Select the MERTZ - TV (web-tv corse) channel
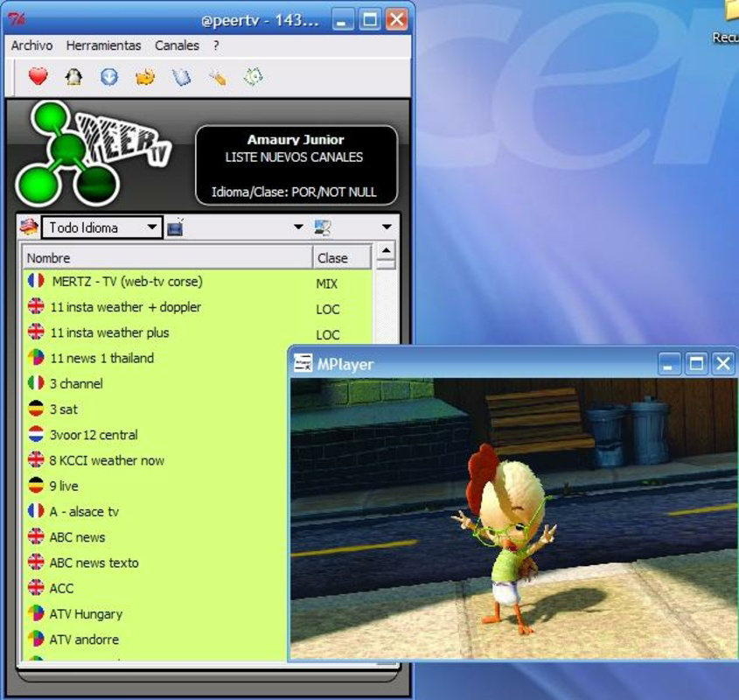The width and height of the screenshot is (739, 700). point(128,282)
